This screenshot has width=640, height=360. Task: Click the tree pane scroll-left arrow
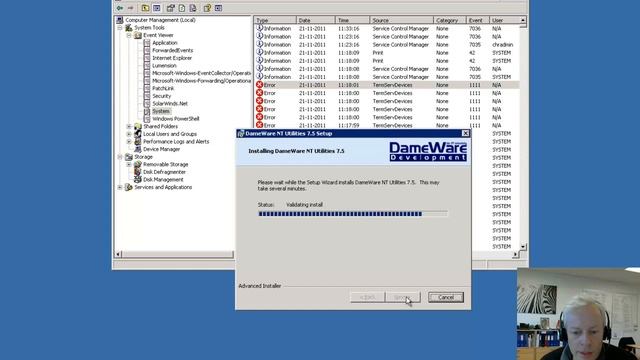pos(118,254)
